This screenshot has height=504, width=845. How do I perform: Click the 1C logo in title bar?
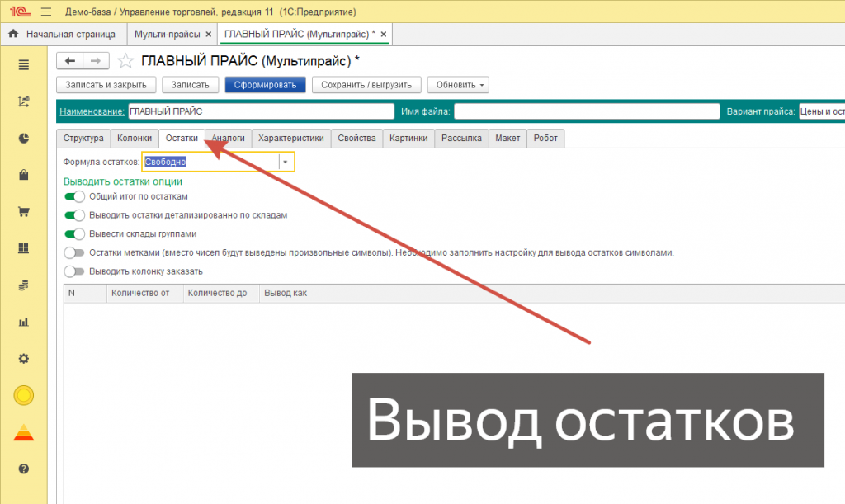(21, 12)
